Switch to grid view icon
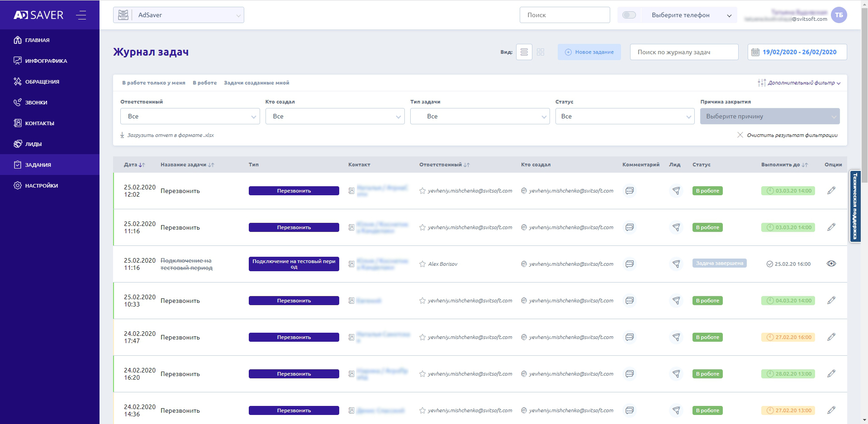This screenshot has width=868, height=424. pos(541,52)
